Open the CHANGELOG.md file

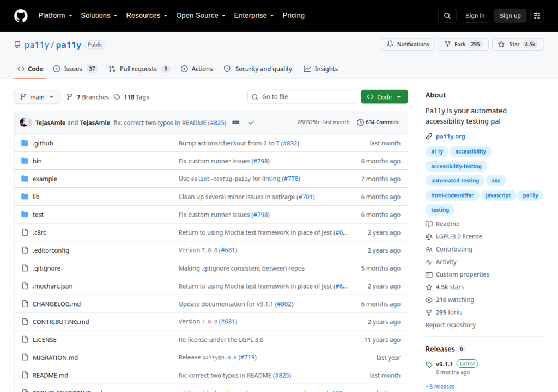click(x=57, y=304)
